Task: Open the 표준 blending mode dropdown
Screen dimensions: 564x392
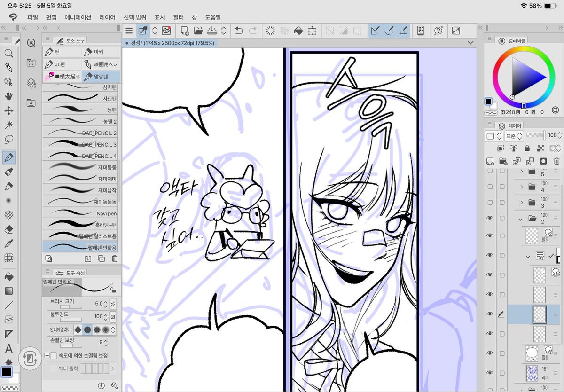Action: pyautogui.click(x=514, y=136)
